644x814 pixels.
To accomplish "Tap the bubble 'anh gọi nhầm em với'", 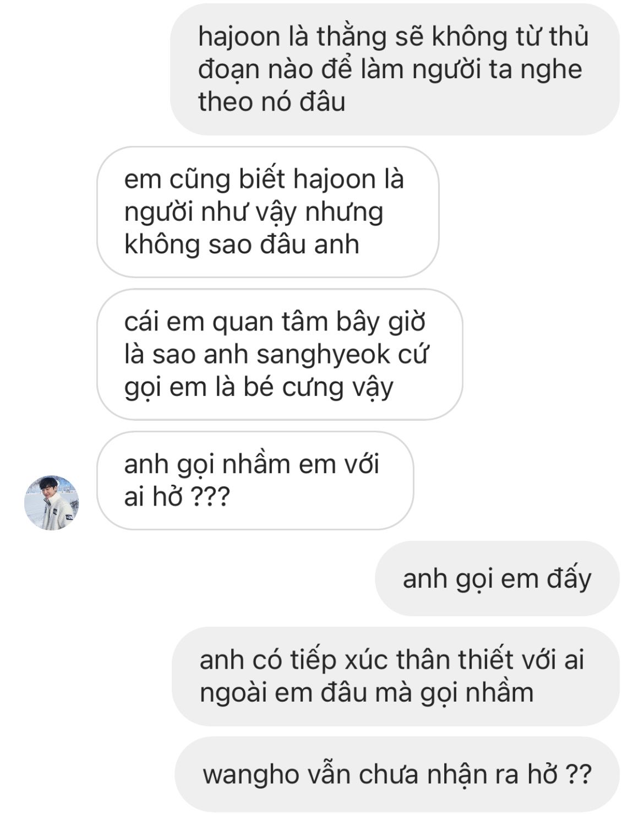I will point(255,481).
